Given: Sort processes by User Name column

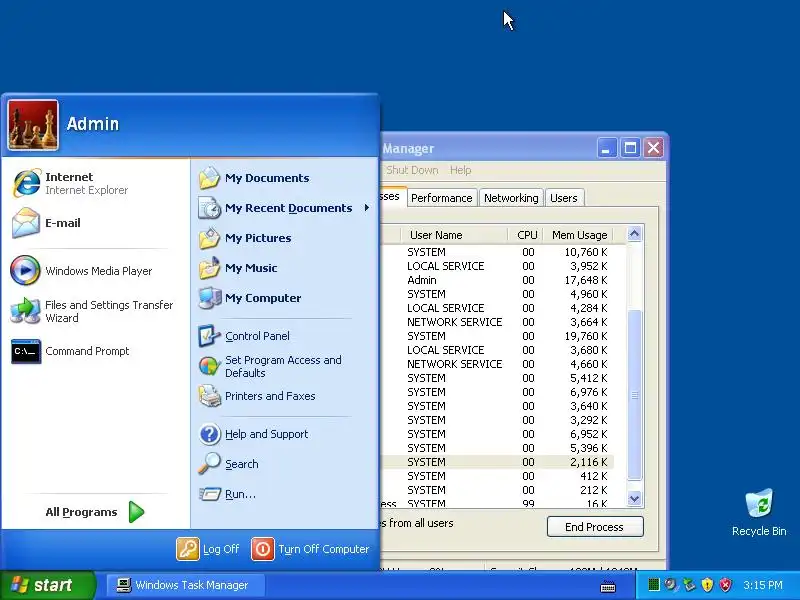Looking at the screenshot, I should (454, 235).
